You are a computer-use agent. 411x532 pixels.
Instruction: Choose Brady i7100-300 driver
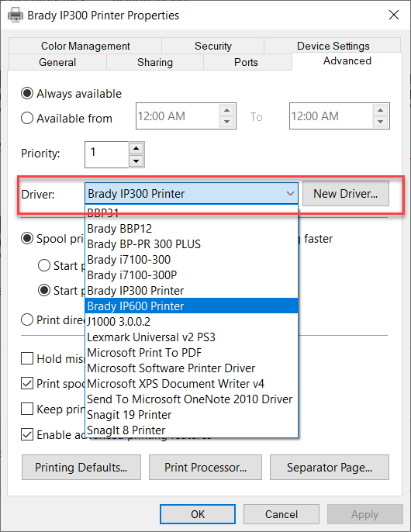pos(192,260)
